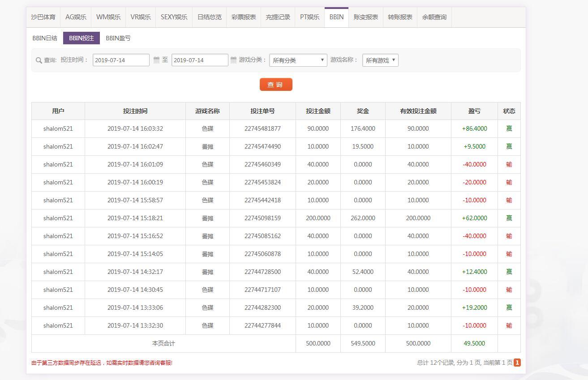
Task: Click the BBIN投注 sub-tab
Action: (82, 38)
